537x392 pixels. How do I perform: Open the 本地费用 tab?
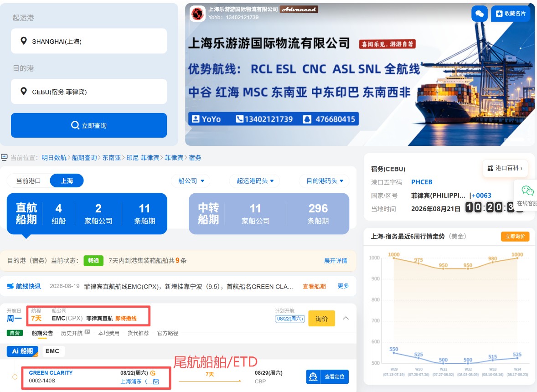point(108,333)
